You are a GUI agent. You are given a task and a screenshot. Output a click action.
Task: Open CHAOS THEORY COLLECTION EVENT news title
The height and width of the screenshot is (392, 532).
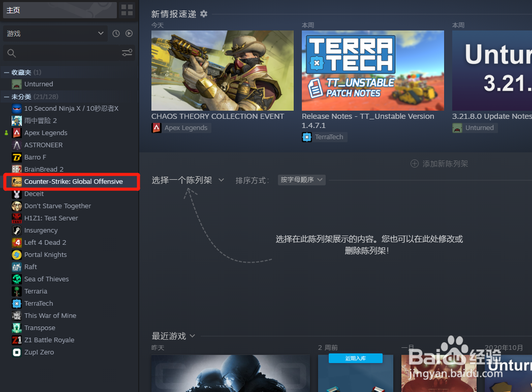coord(217,116)
